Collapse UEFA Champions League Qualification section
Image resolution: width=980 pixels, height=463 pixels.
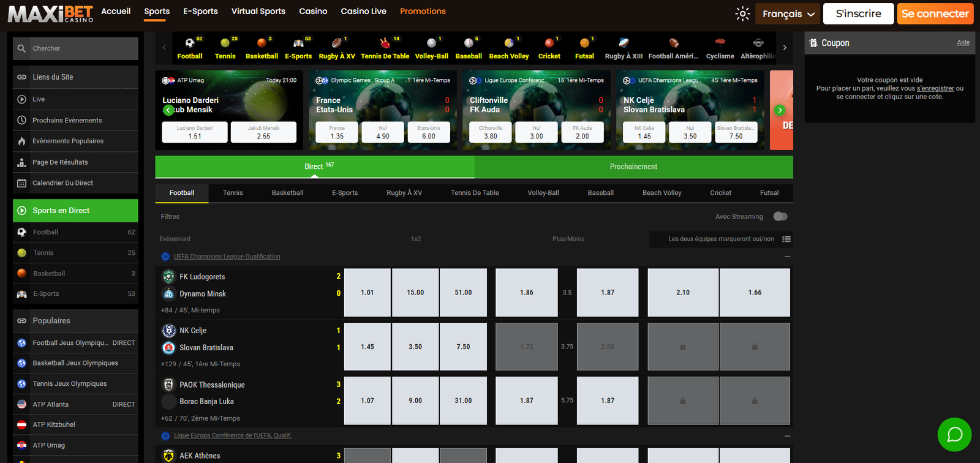(787, 257)
